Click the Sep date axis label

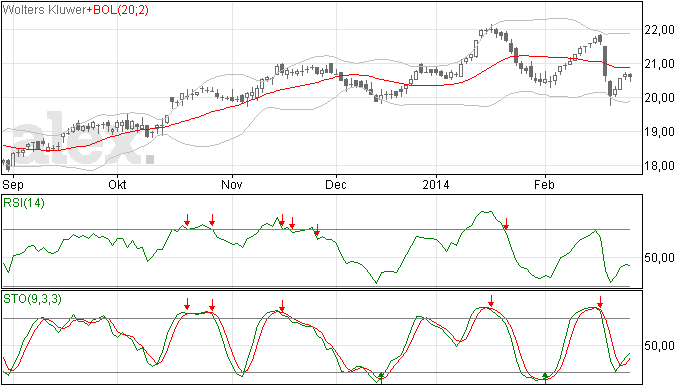tap(13, 184)
